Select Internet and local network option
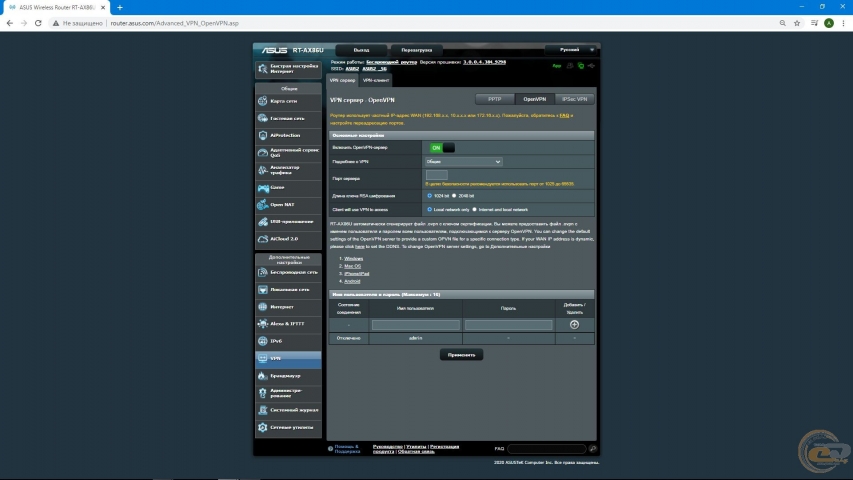 pos(474,210)
